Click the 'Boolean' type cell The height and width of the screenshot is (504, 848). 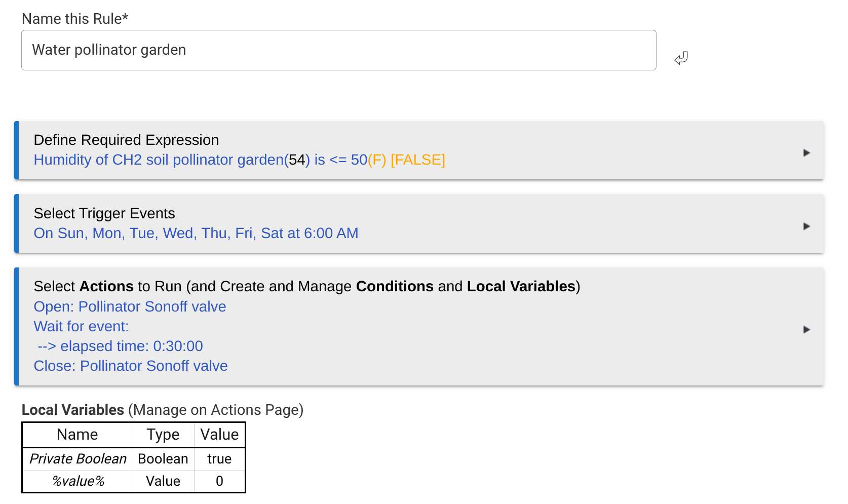pyautogui.click(x=163, y=459)
